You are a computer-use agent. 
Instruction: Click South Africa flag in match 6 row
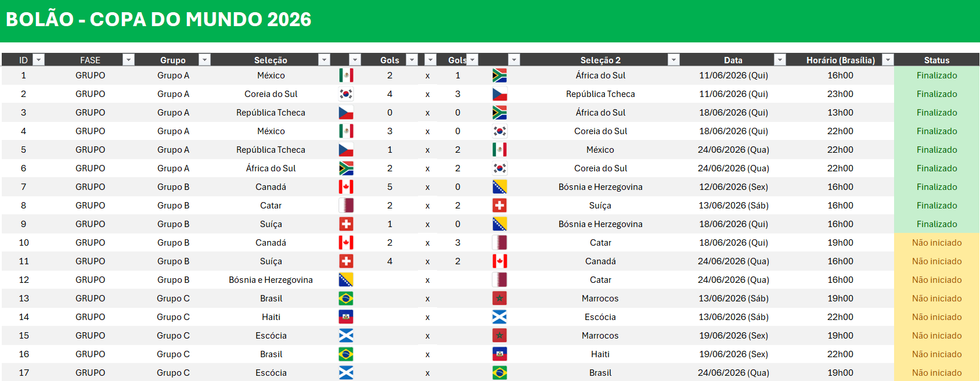pos(346,168)
